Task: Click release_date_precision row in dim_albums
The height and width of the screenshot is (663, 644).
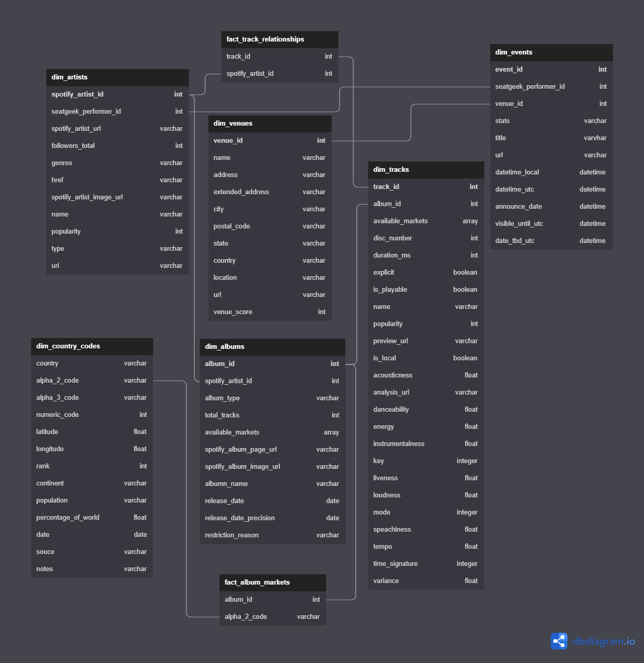Action: pos(273,518)
